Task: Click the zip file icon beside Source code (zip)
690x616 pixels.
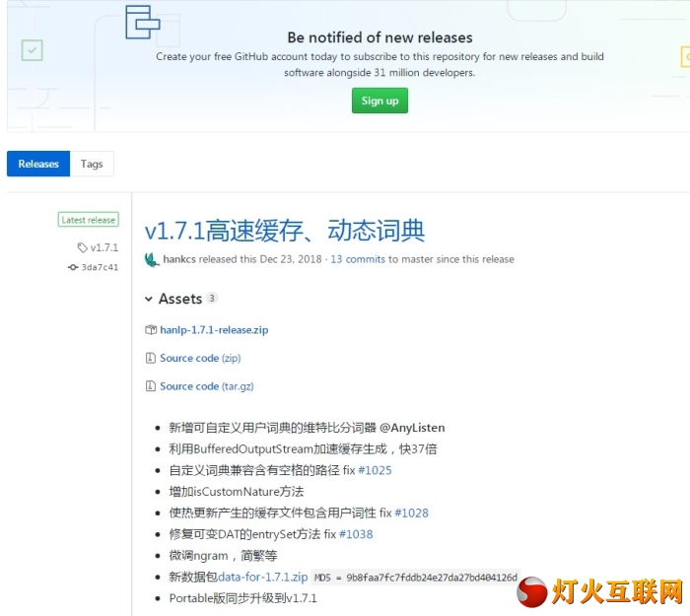Action: click(x=151, y=358)
